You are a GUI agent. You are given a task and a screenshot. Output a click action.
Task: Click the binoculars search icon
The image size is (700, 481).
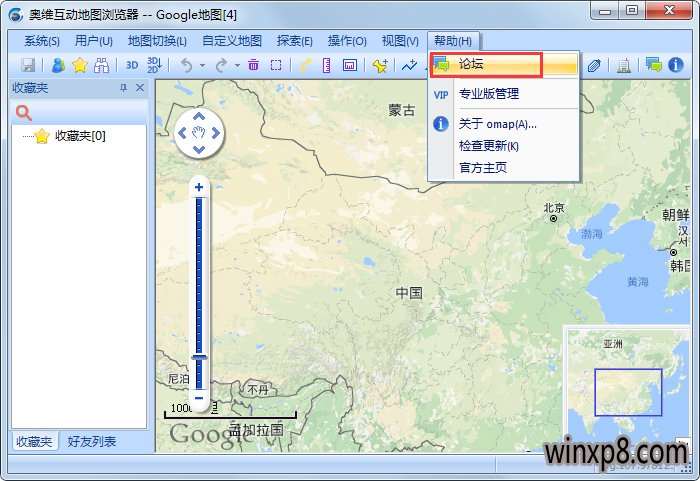[x=101, y=65]
